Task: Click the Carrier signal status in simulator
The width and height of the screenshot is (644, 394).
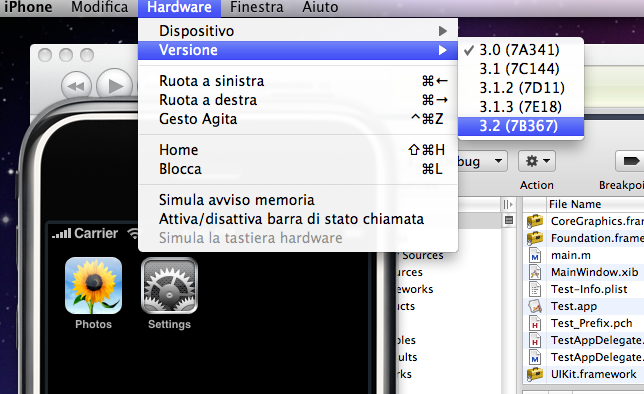Action: (x=85, y=233)
